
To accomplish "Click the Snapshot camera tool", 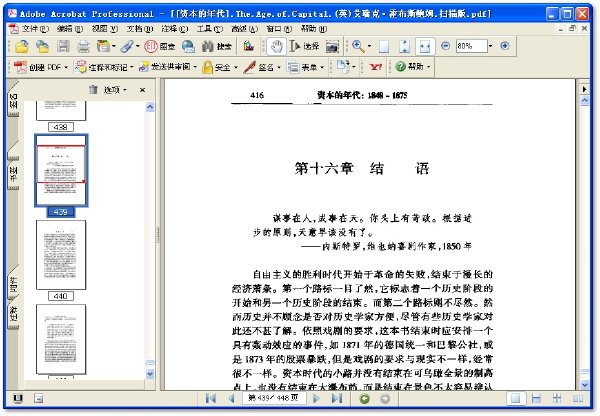I will pos(332,47).
